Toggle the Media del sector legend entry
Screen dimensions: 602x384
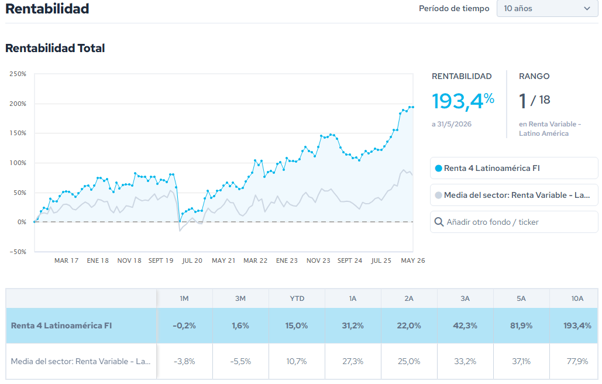pos(514,195)
